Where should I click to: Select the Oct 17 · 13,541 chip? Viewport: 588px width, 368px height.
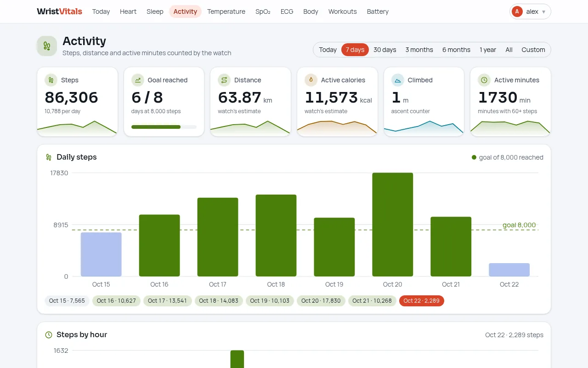click(167, 301)
